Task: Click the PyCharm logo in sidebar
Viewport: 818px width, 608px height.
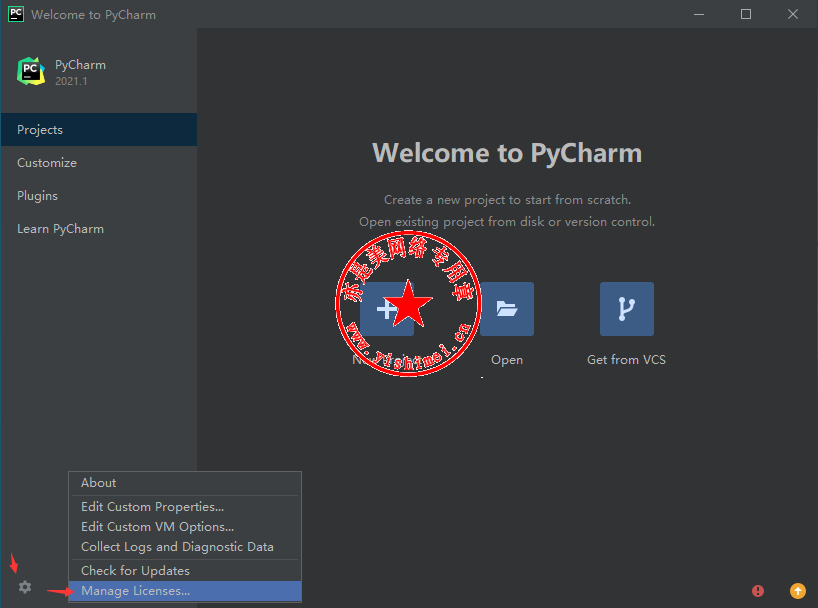Action: 31,71
